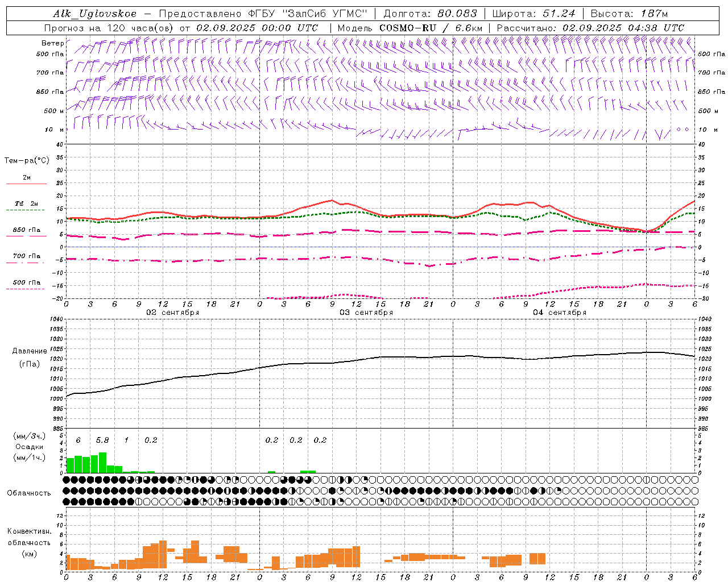Click the date label 02 сентября

pos(173,313)
